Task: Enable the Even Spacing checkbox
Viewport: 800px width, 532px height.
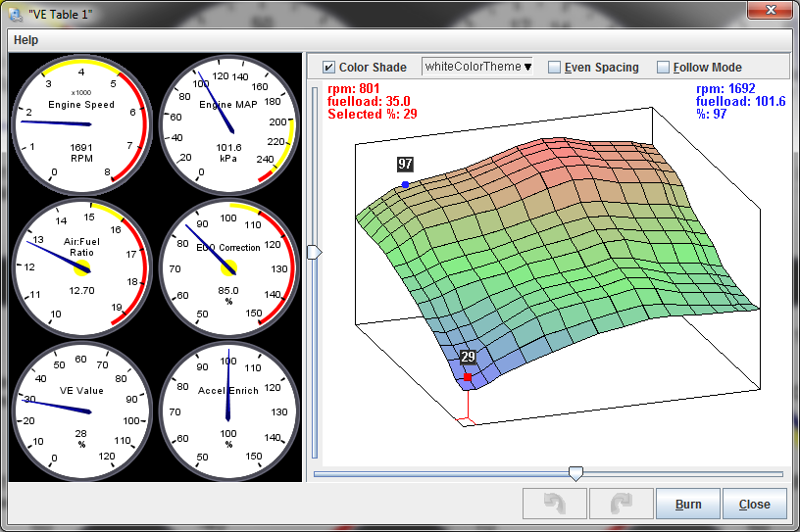Action: [555, 68]
